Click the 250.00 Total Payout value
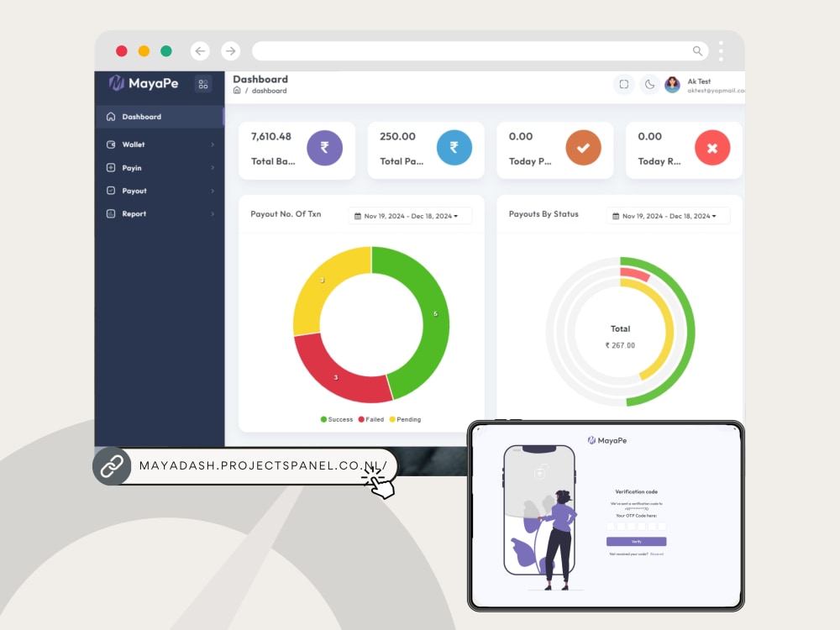Image resolution: width=840 pixels, height=630 pixels. pos(397,137)
